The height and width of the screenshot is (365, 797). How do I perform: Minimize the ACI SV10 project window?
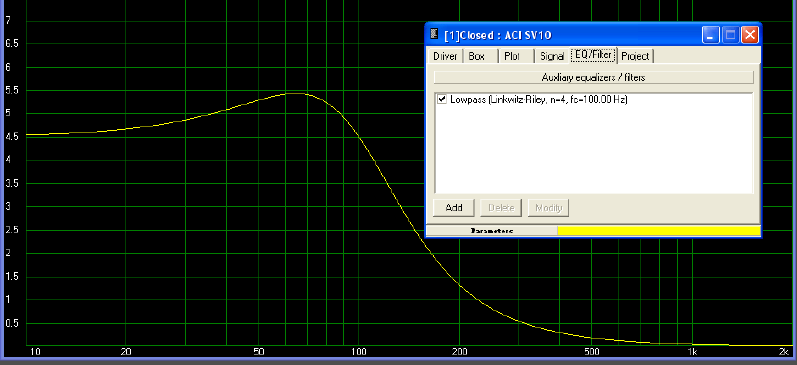pyautogui.click(x=711, y=35)
